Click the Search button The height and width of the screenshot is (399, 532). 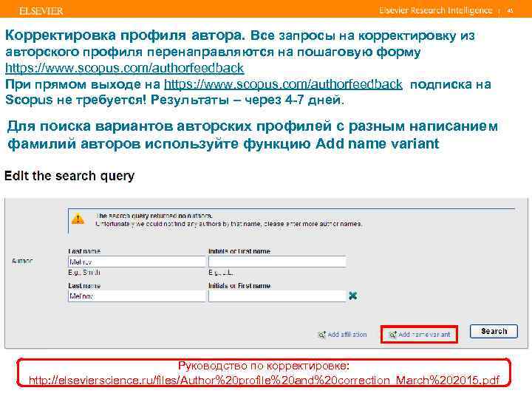494,331
